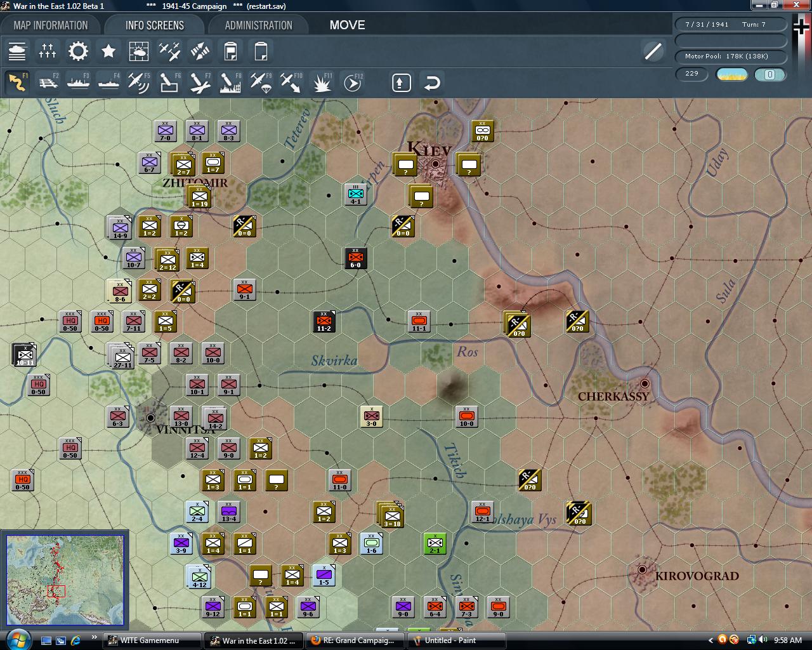Click the 229 counter field
812x650 pixels.
tap(692, 74)
